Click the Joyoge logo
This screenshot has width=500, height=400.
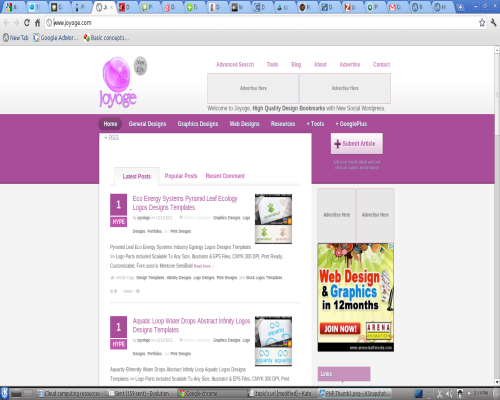pyautogui.click(x=117, y=83)
